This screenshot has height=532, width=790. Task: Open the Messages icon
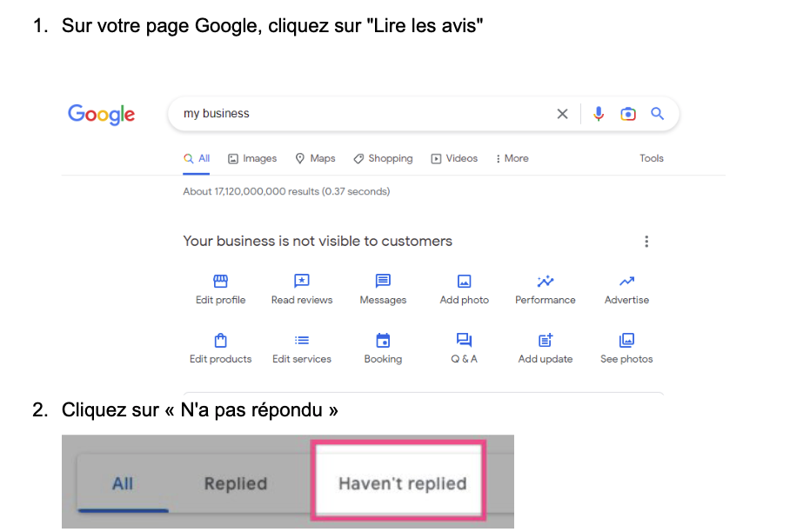(x=383, y=282)
